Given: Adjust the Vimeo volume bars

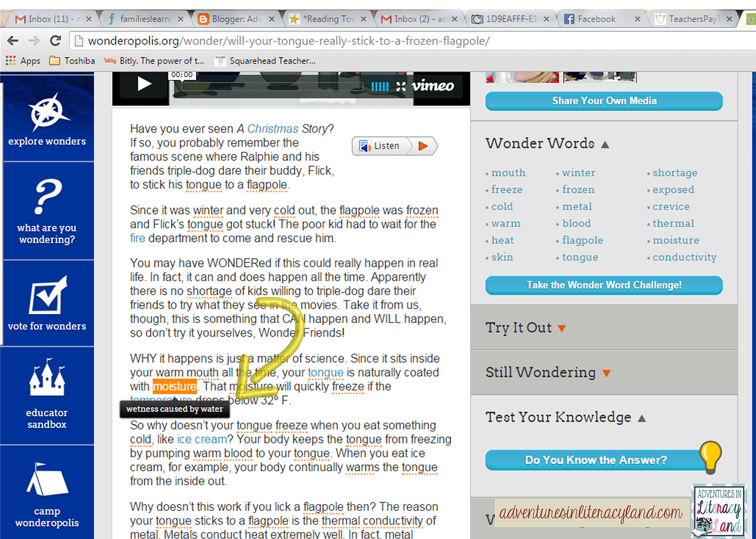Looking at the screenshot, I should [379, 86].
